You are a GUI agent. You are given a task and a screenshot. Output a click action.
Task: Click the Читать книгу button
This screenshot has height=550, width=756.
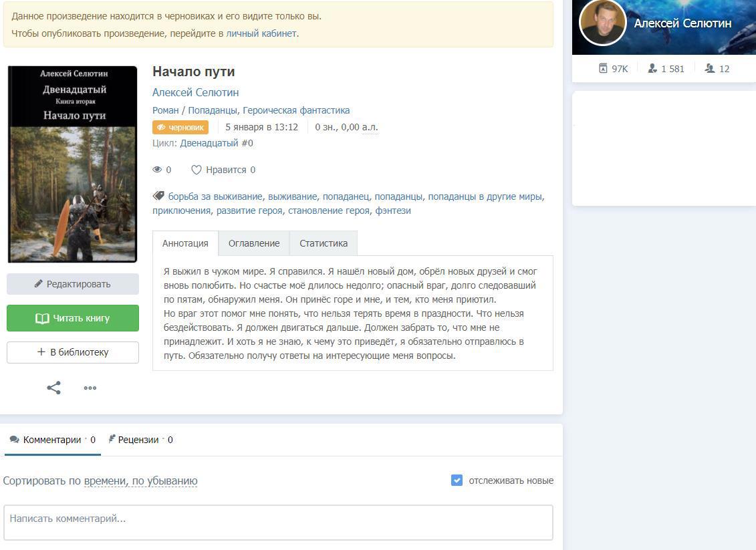pyautogui.click(x=73, y=318)
